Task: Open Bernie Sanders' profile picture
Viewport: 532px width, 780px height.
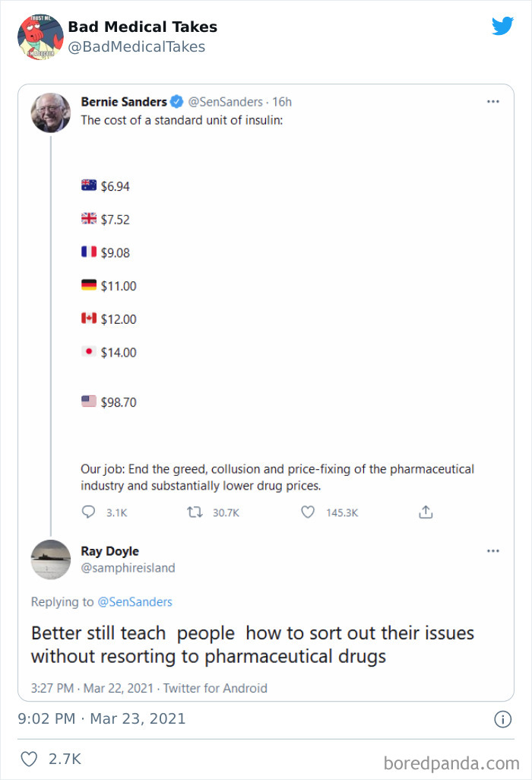Action: pos(50,113)
